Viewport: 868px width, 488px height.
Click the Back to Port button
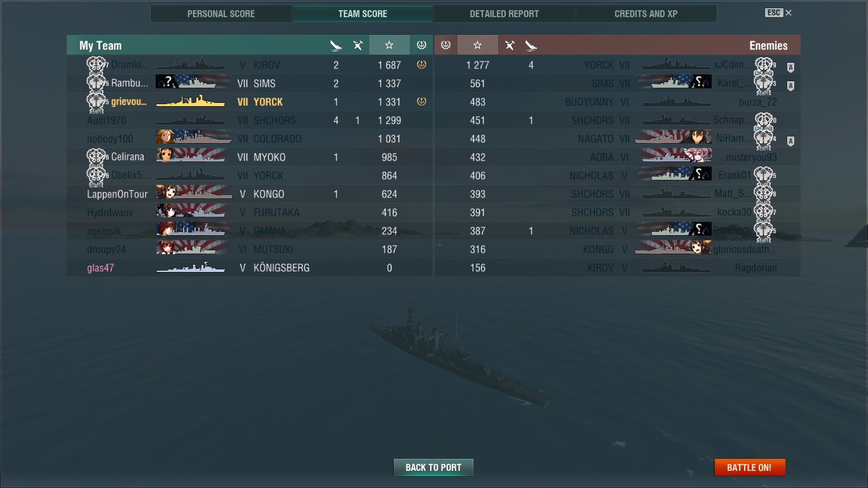click(433, 467)
